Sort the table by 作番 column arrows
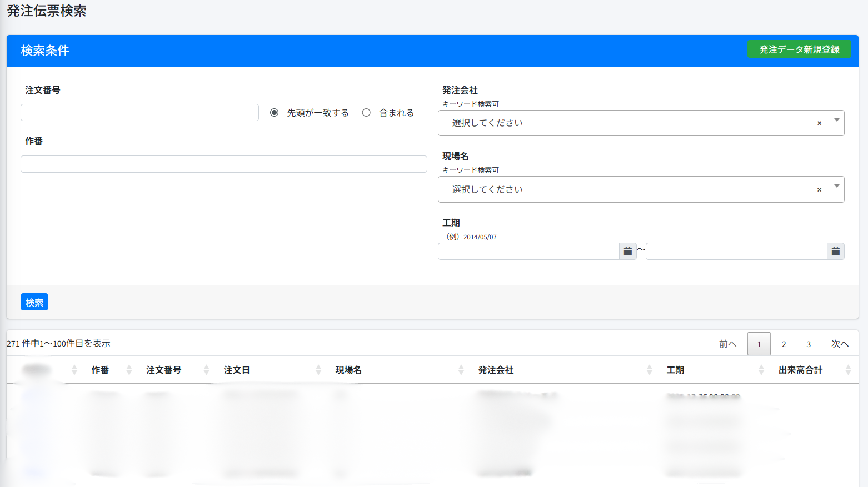This screenshot has width=868, height=487. (129, 370)
